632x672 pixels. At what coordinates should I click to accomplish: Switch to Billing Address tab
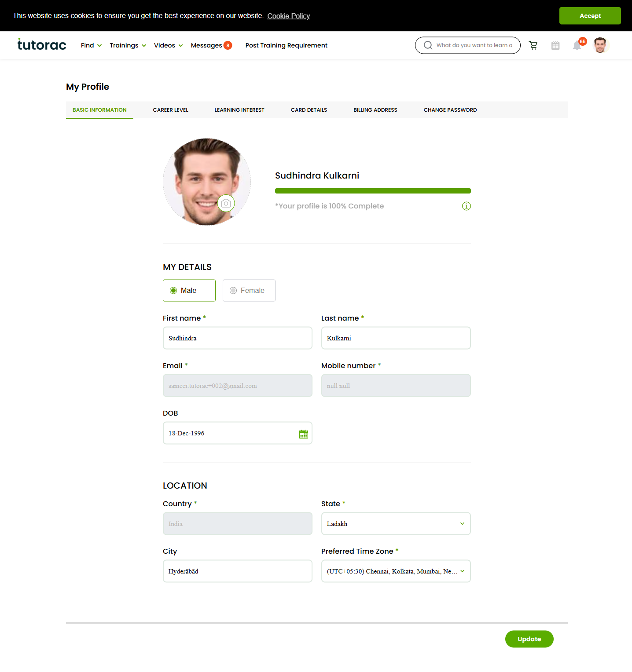[375, 110]
